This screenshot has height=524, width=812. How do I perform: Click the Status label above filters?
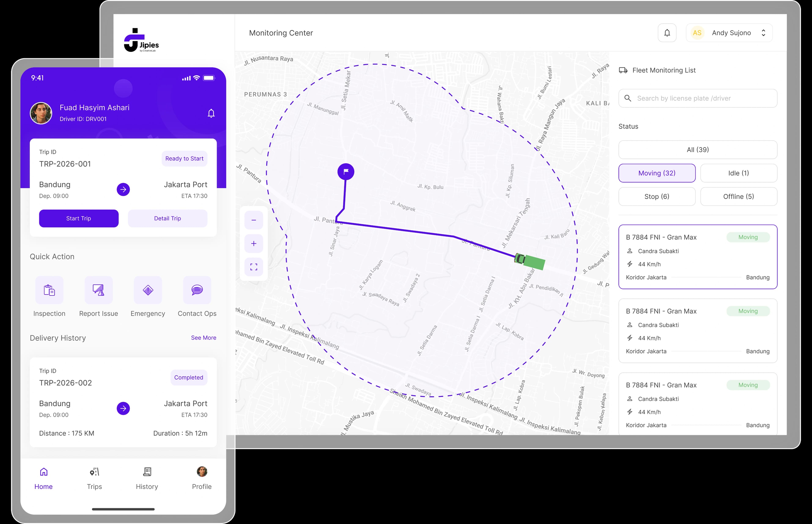[628, 127]
